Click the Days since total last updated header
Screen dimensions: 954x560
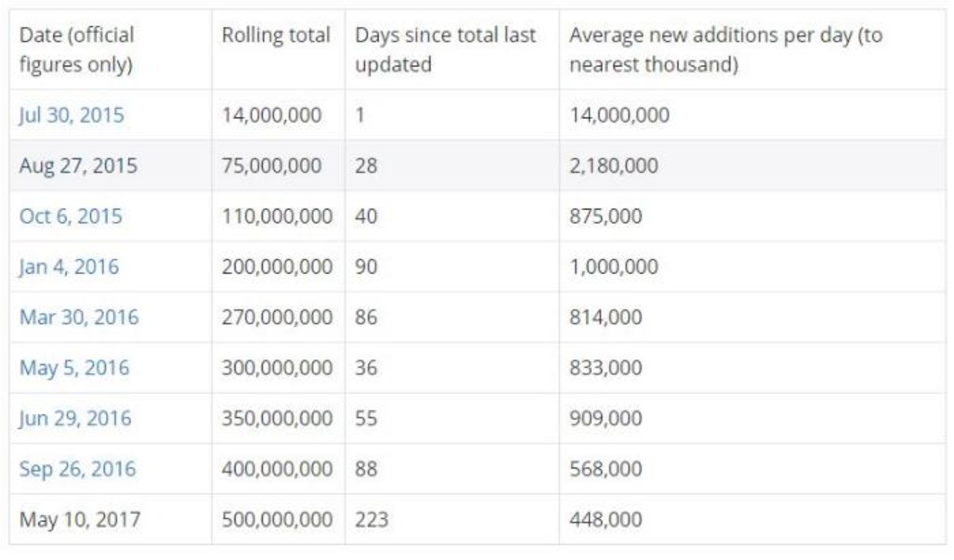click(x=445, y=50)
